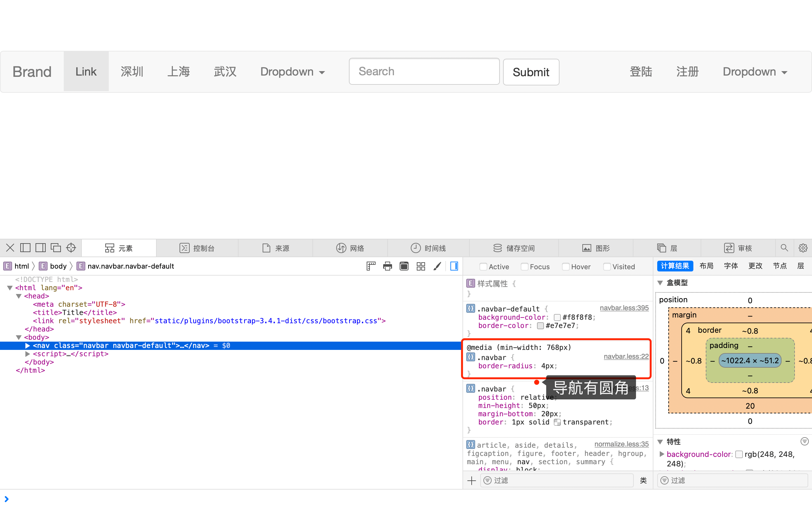Click the console prompt arrow
The width and height of the screenshot is (812, 508).
click(6, 499)
